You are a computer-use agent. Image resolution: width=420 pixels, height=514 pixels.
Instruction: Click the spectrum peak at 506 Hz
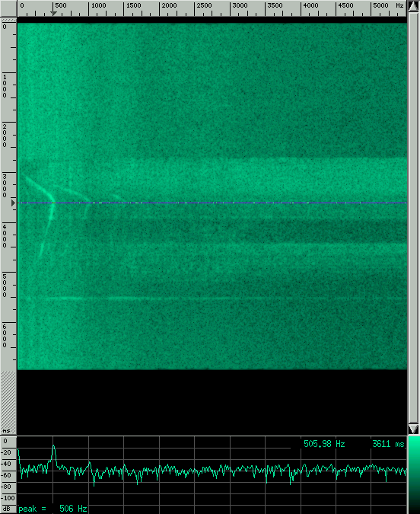[x=54, y=447]
